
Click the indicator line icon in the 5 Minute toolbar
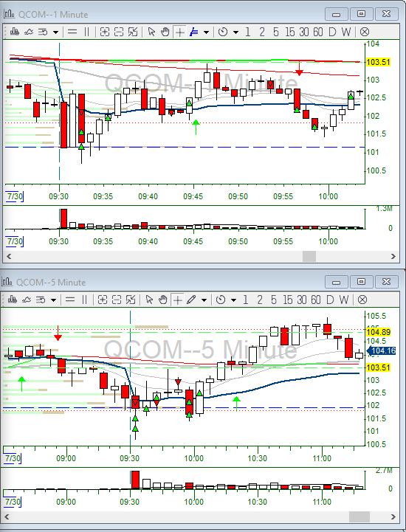[x=27, y=300]
